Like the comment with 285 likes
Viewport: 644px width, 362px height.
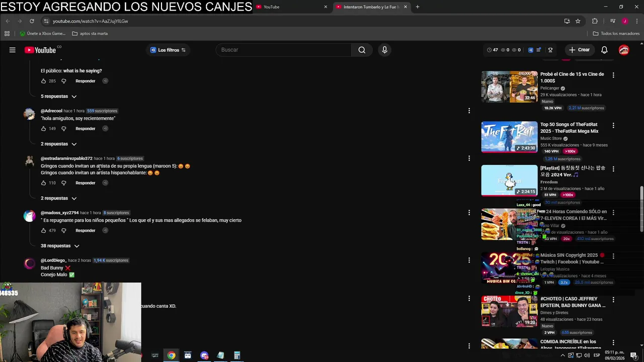tap(44, 81)
